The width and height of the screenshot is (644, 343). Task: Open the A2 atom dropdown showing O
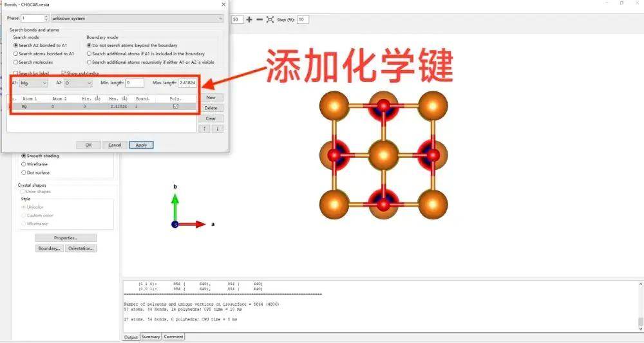tap(78, 83)
